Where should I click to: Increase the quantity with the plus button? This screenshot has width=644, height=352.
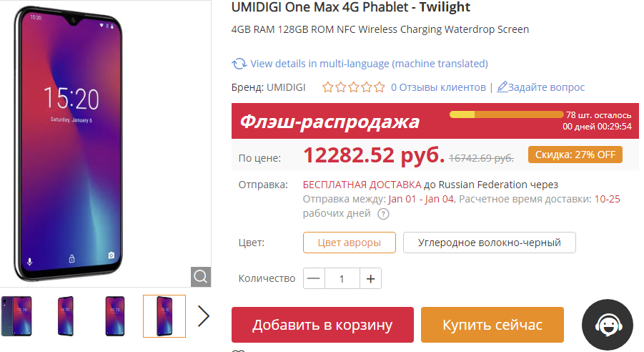tap(370, 279)
